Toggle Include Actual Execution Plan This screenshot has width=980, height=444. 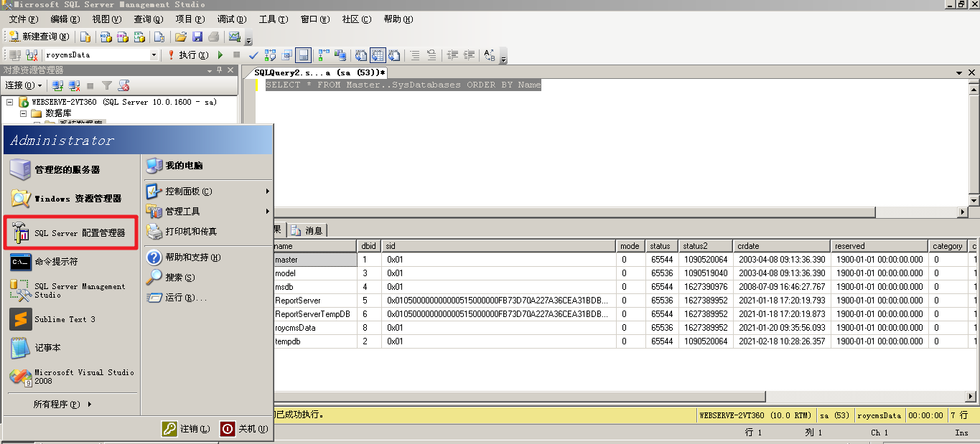coord(324,55)
